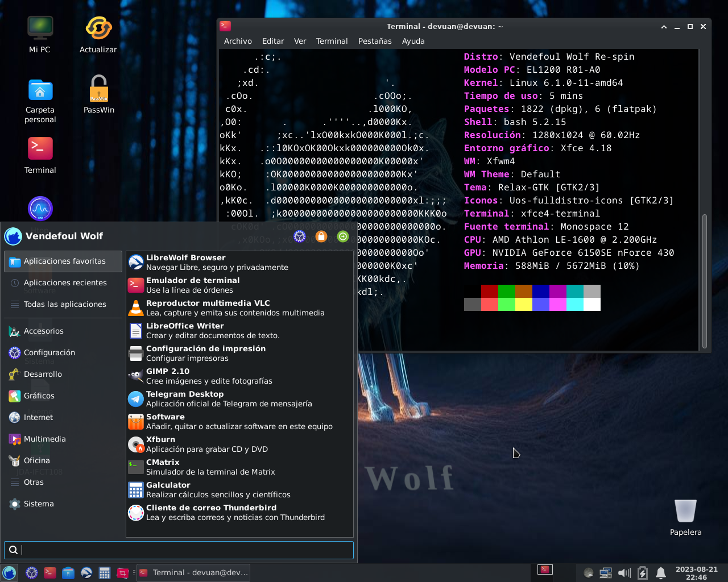This screenshot has height=582, width=728.
Task: Click the volume speaker tray icon
Action: point(624,573)
